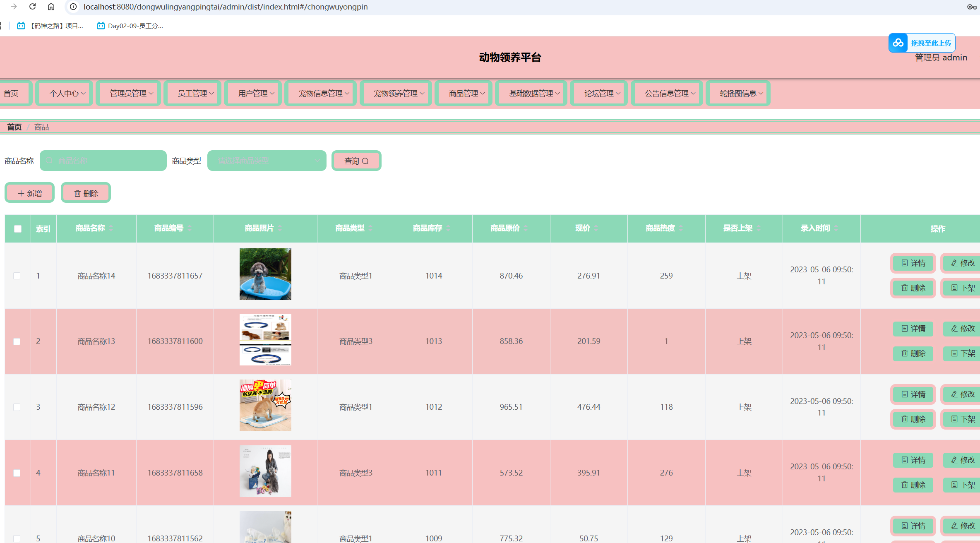Reload the page with the refresh icon
The image size is (980, 543).
click(32, 7)
